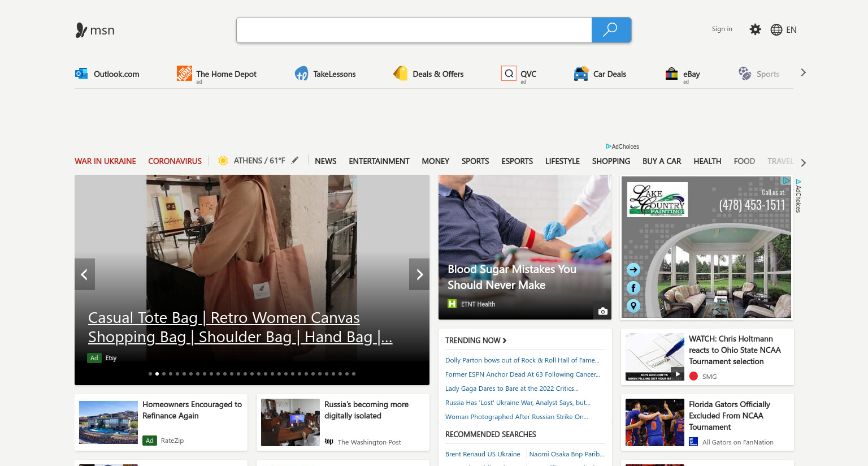Screen dimensions: 868x466
Task: Click the camera gallery icon on Blood Sugar card
Action: (603, 311)
